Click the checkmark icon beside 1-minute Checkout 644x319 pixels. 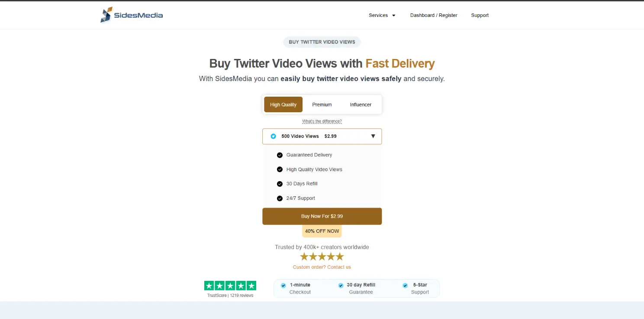click(283, 285)
